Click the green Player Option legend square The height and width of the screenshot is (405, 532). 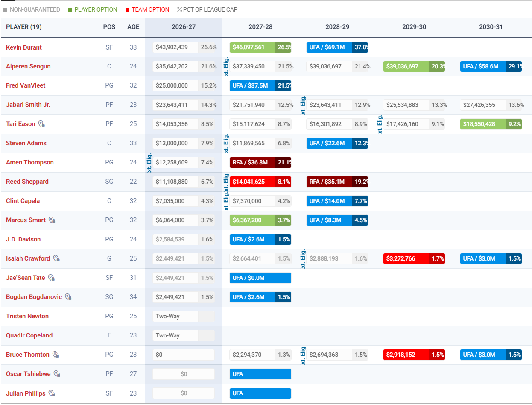pos(70,9)
